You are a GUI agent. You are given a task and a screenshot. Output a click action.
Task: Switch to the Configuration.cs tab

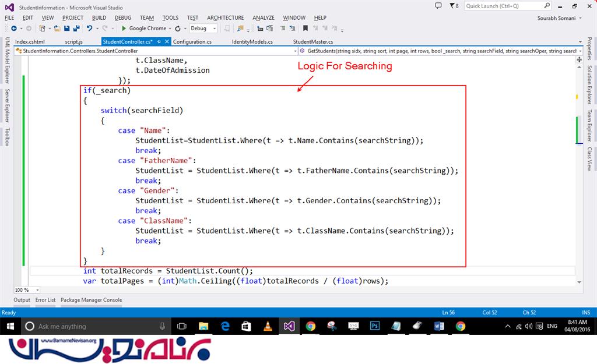[x=192, y=42]
